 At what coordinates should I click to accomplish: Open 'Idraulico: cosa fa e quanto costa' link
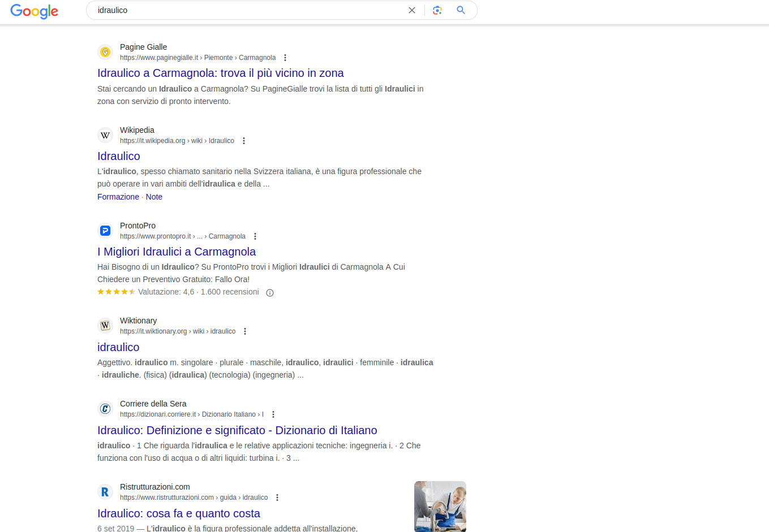(179, 513)
